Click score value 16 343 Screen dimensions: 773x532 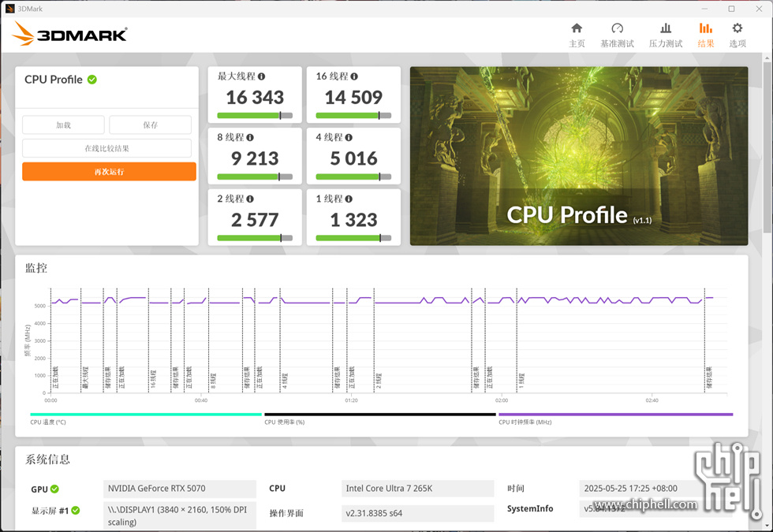[255, 98]
